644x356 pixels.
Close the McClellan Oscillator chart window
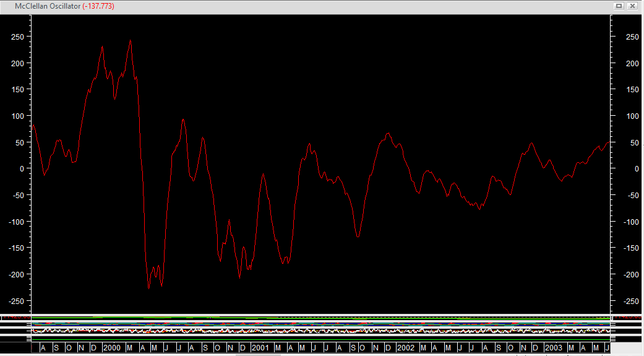[x=632, y=6]
